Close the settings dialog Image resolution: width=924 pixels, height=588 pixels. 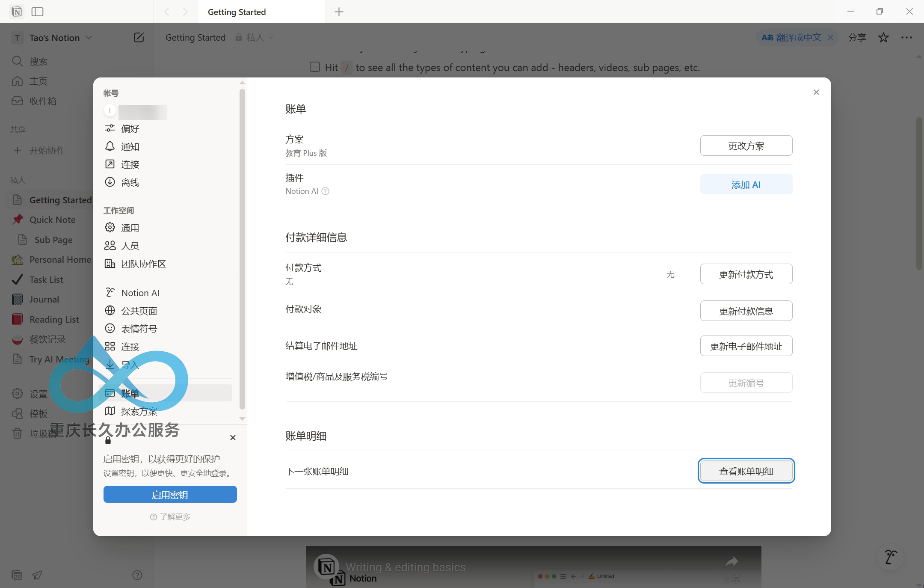click(x=816, y=92)
